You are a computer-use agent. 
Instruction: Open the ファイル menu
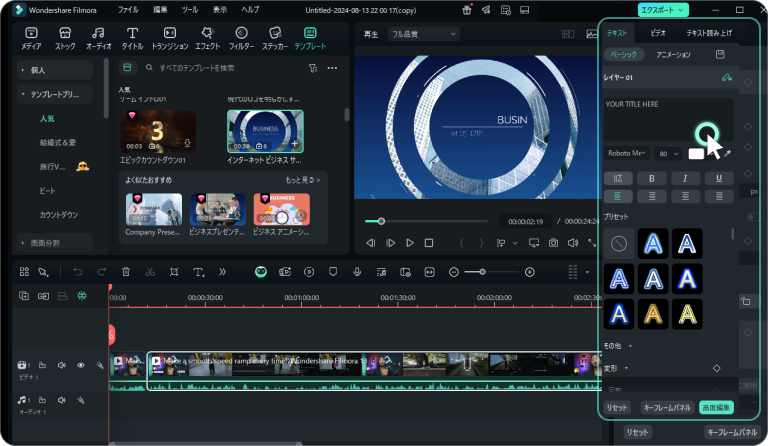click(128, 10)
